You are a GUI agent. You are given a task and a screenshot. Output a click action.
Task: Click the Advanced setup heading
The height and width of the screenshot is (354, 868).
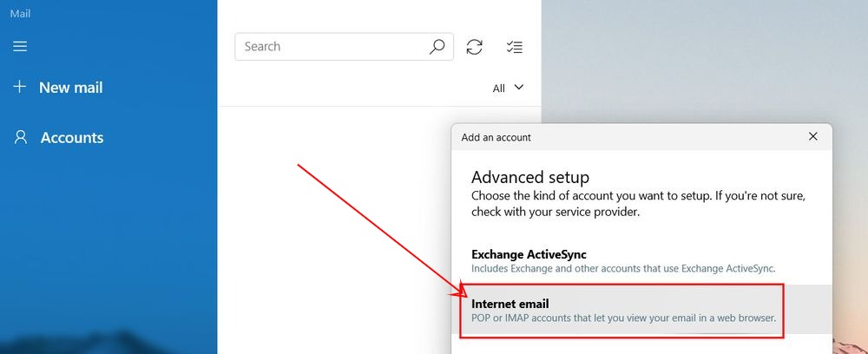529,177
